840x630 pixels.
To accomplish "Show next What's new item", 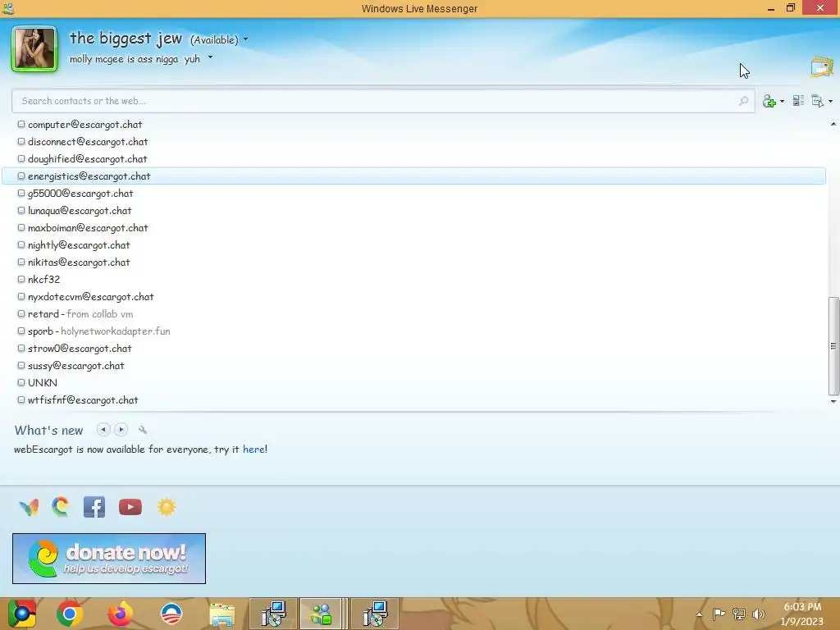I will click(121, 430).
